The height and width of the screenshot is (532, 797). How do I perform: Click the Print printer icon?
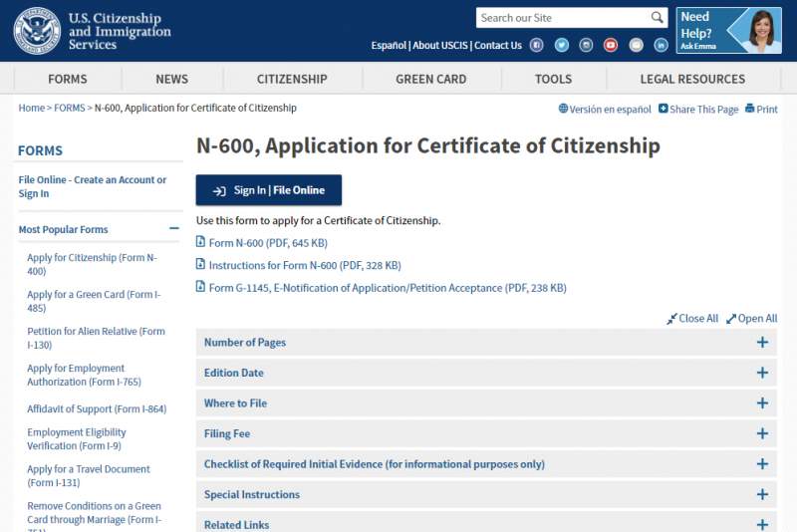point(750,109)
